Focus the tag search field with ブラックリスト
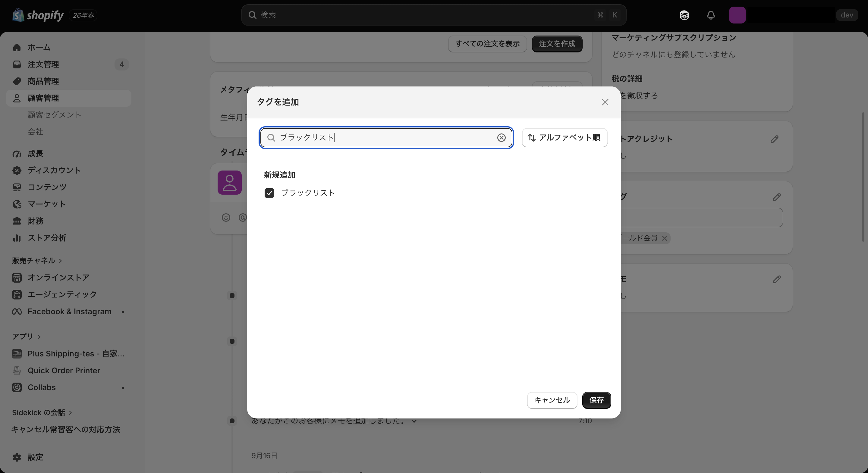Image resolution: width=868 pixels, height=473 pixels. tap(386, 137)
